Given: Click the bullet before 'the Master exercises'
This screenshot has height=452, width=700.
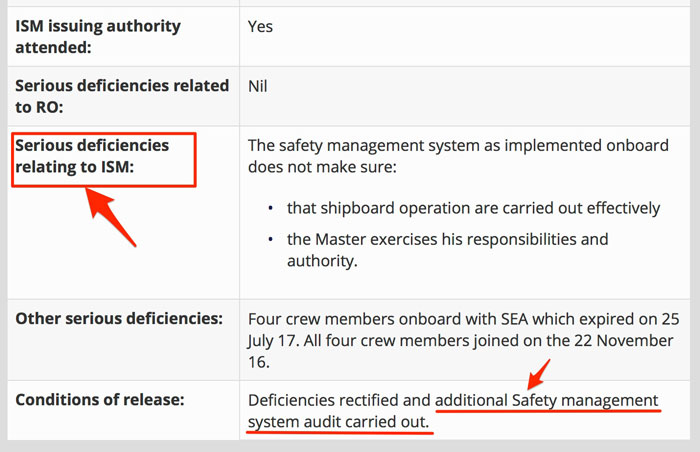Looking at the screenshot, I should pos(271,240).
